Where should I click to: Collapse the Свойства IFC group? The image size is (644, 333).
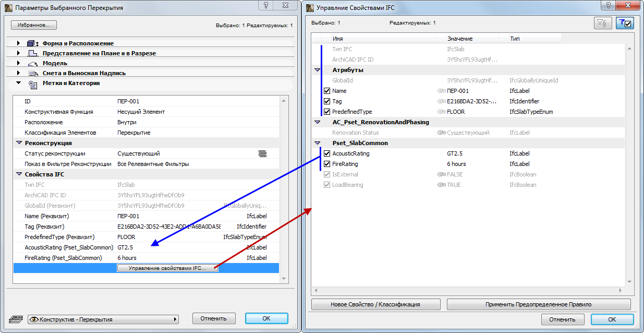click(19, 174)
